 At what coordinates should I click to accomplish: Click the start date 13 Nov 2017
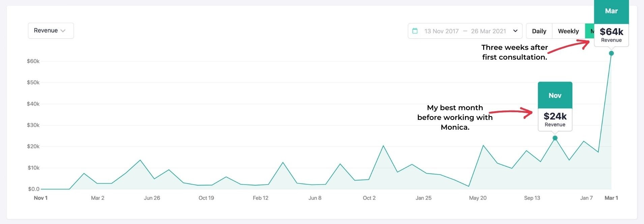[441, 31]
